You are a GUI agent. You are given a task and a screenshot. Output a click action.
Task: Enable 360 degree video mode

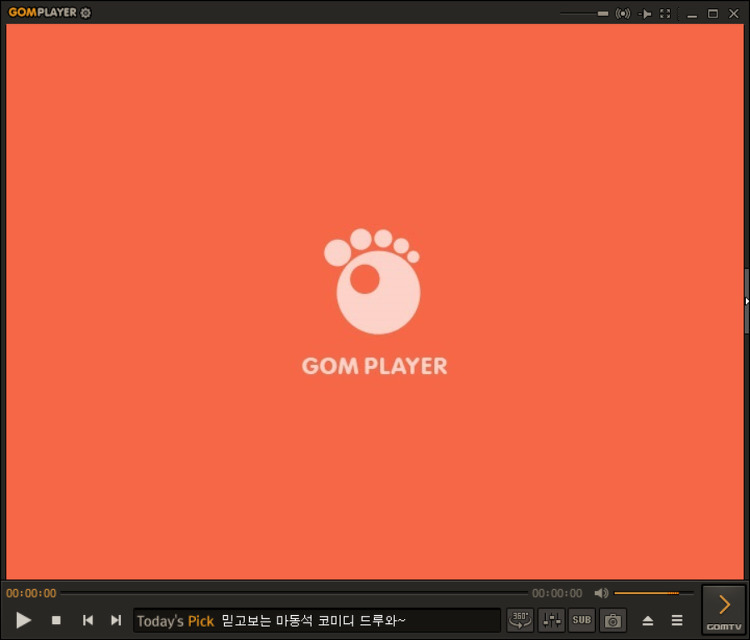(520, 620)
